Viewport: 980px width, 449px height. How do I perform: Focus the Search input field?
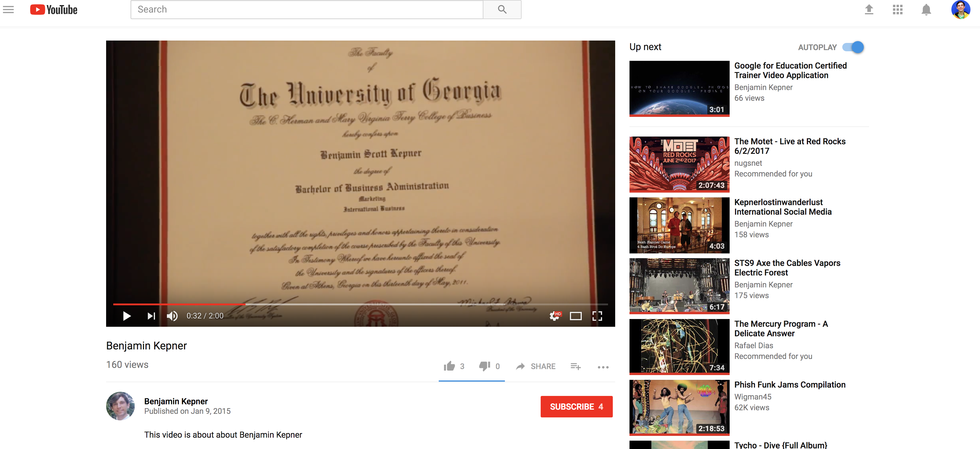tap(307, 10)
